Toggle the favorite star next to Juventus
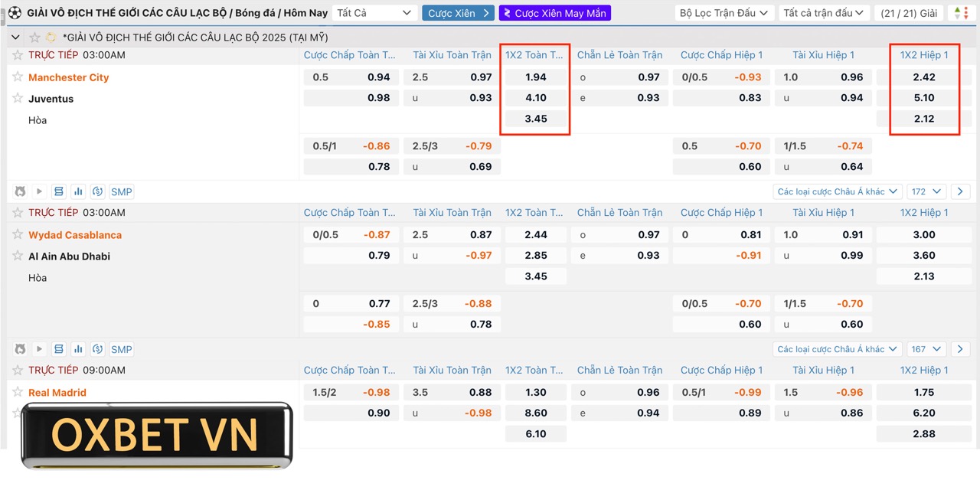This screenshot has width=980, height=490. tap(18, 98)
